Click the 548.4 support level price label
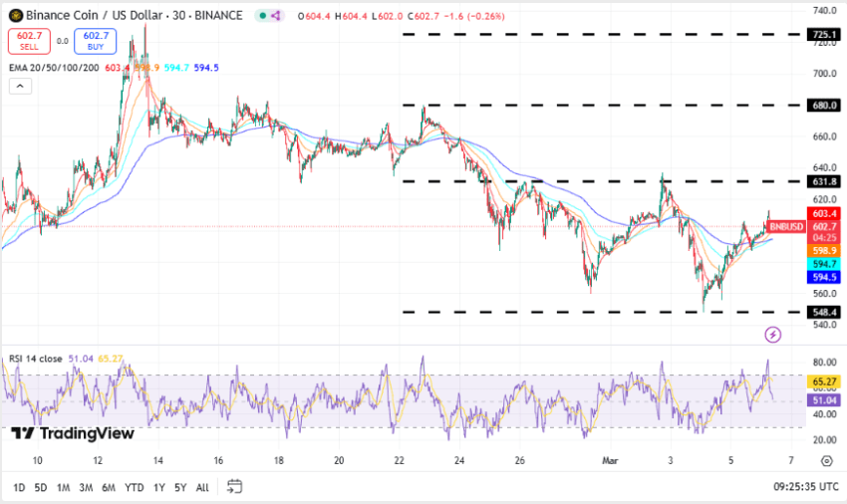Image resolution: width=847 pixels, height=504 pixels. [825, 312]
